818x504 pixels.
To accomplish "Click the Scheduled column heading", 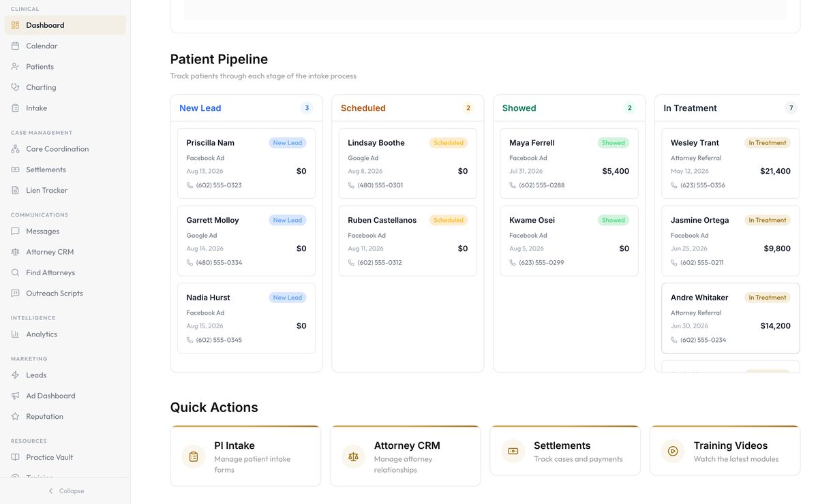I will 363,108.
